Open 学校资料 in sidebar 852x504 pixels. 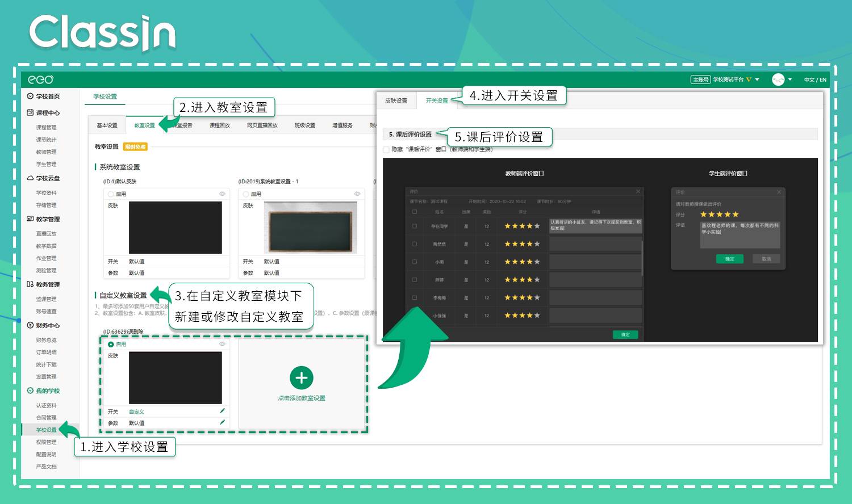coord(47,193)
